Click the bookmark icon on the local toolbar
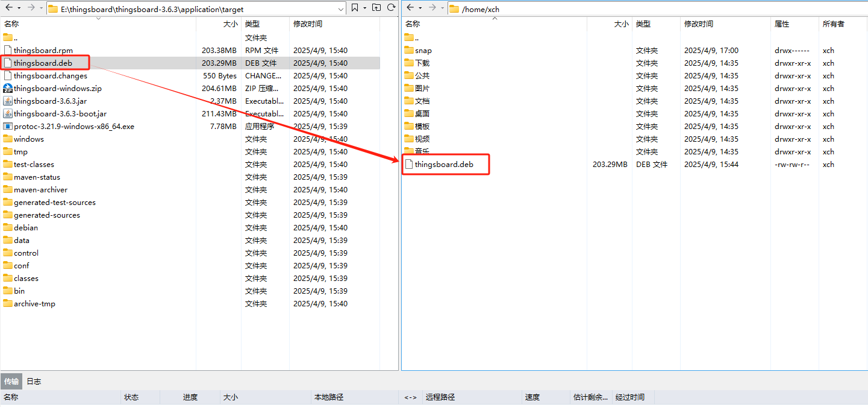 click(x=355, y=8)
